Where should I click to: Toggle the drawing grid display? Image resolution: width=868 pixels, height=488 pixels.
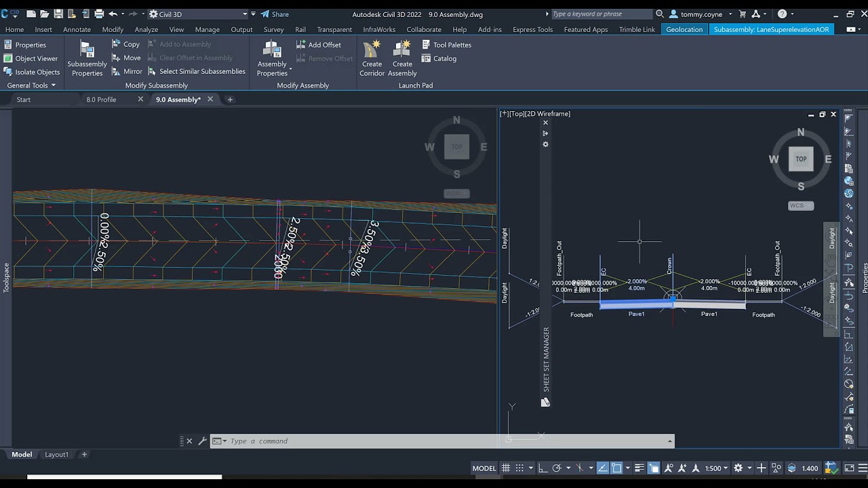click(506, 468)
